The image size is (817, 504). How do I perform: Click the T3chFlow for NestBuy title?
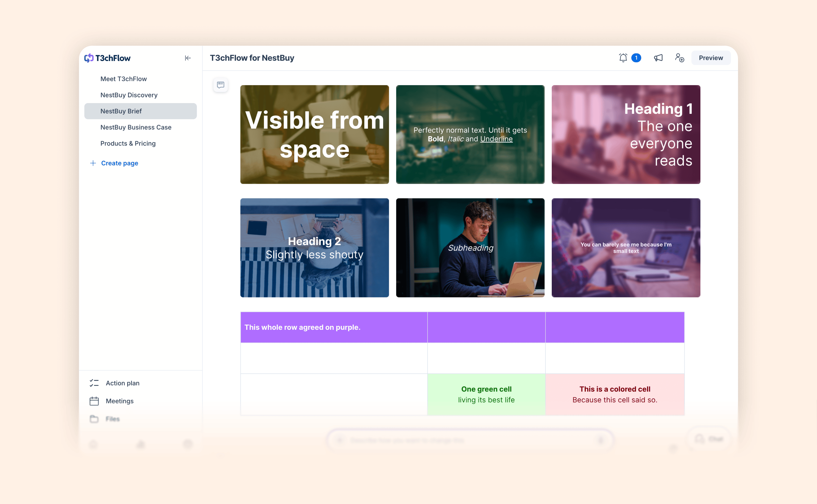pyautogui.click(x=252, y=58)
